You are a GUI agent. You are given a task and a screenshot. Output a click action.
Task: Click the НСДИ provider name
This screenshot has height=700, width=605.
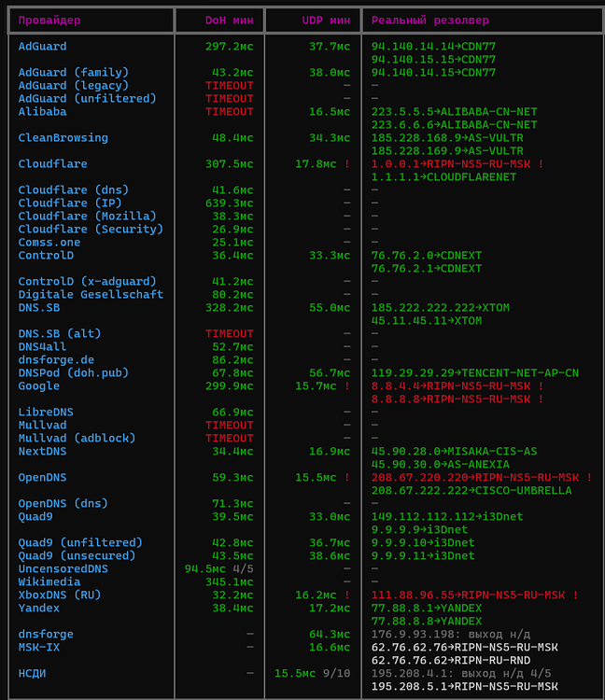[x=32, y=673]
